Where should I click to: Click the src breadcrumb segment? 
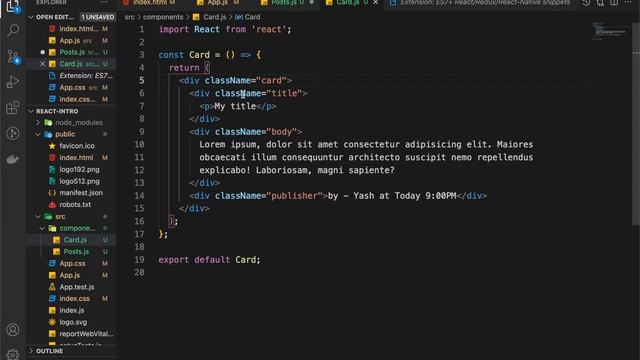[x=129, y=17]
